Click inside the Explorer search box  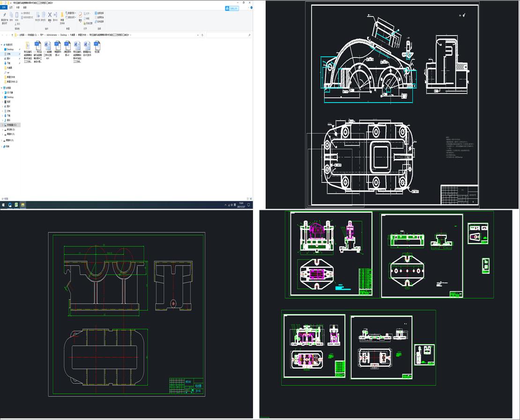point(229,35)
